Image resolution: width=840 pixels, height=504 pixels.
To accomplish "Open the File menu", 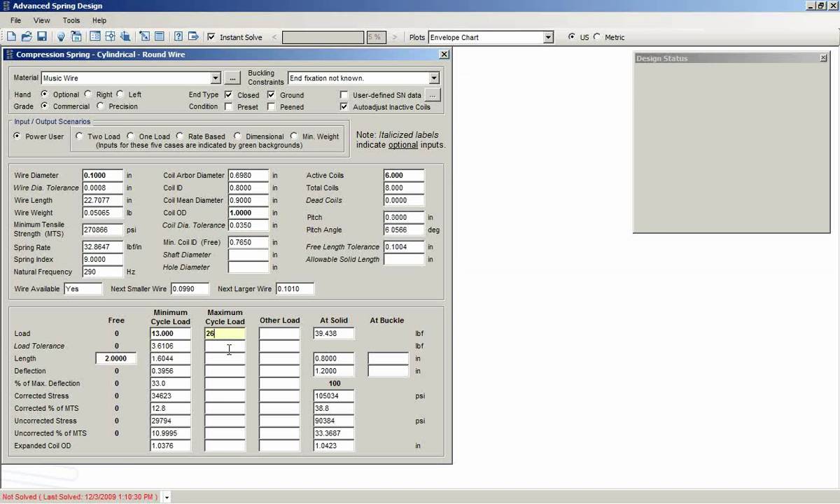I will (x=15, y=20).
